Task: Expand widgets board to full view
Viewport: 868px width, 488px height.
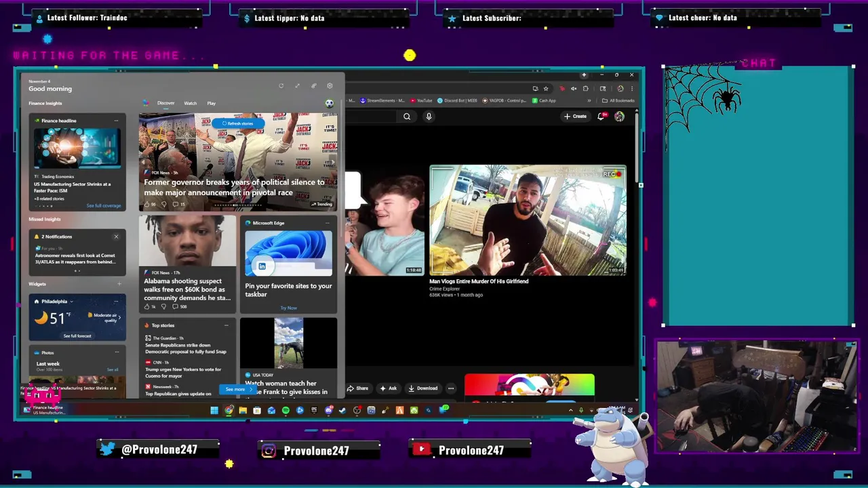Action: point(297,86)
